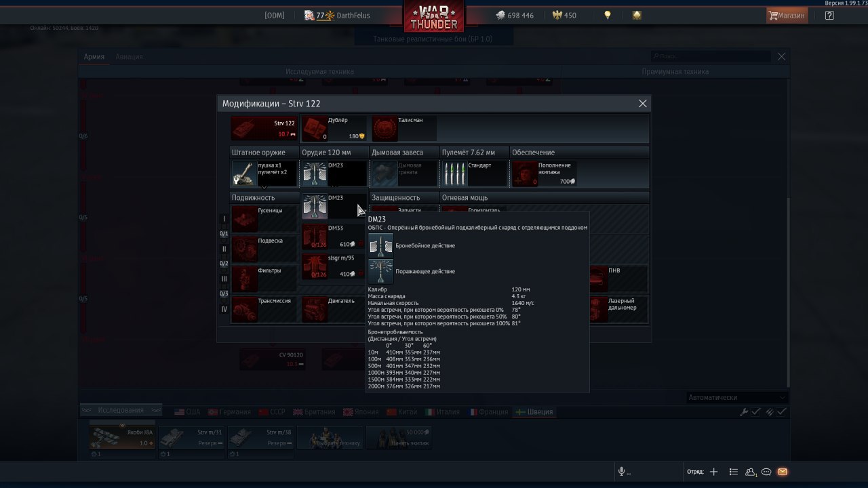Open the ПНВ night vision modification

coord(617,279)
